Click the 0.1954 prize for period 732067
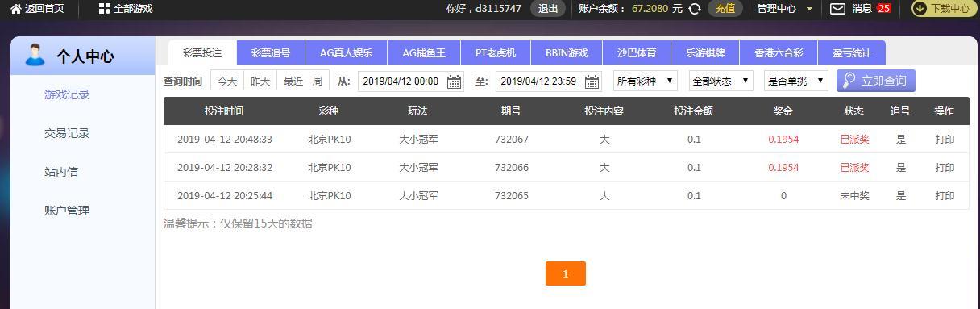This screenshot has width=980, height=309. pos(783,139)
